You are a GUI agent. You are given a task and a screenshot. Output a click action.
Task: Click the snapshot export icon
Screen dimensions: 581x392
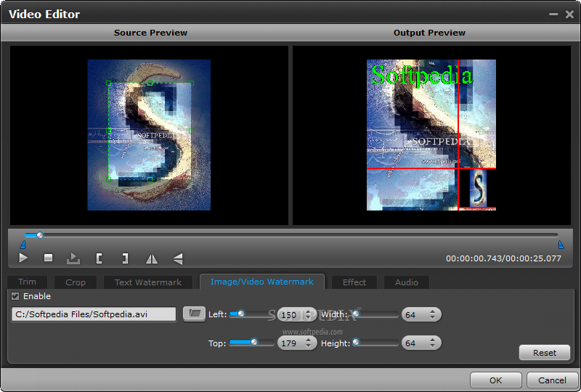(x=73, y=258)
